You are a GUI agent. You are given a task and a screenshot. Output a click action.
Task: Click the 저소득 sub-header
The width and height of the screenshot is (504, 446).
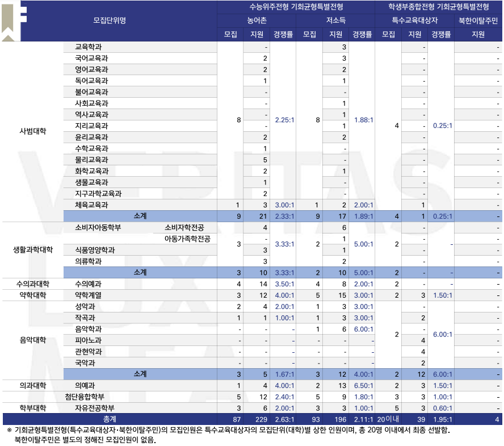pos(335,20)
